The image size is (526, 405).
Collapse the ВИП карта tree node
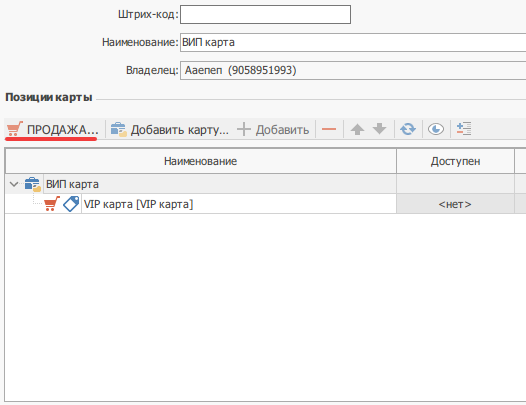pos(14,184)
